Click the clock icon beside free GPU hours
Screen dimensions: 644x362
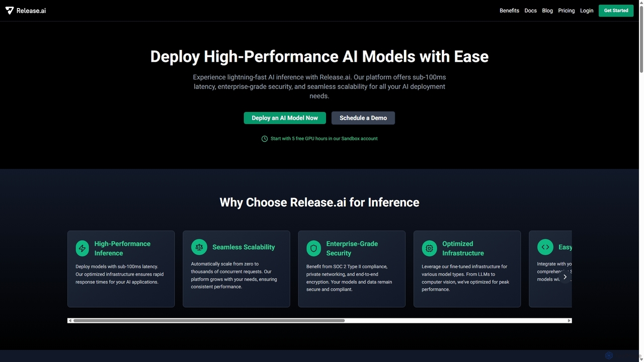point(265,139)
